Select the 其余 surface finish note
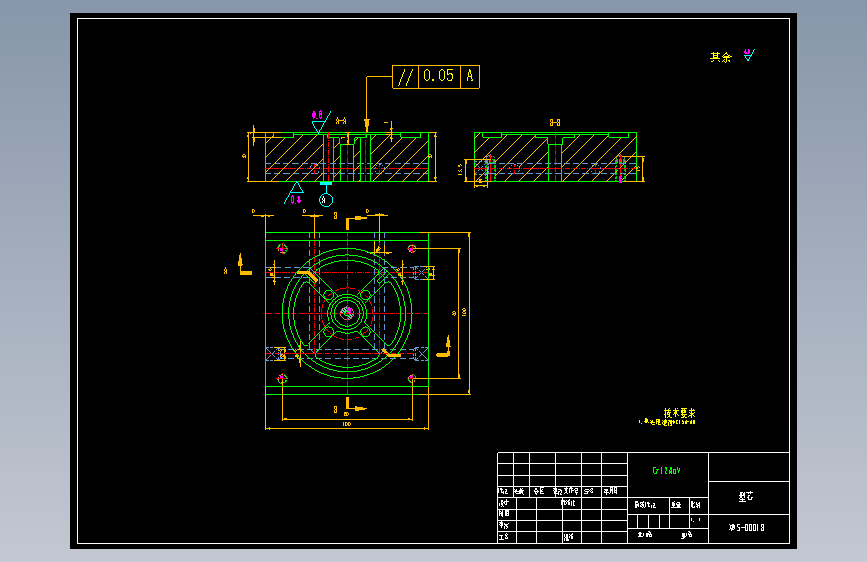The image size is (867, 562). click(x=720, y=57)
